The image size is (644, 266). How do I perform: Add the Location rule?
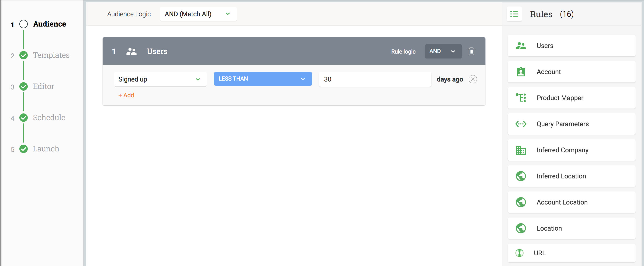click(571, 228)
